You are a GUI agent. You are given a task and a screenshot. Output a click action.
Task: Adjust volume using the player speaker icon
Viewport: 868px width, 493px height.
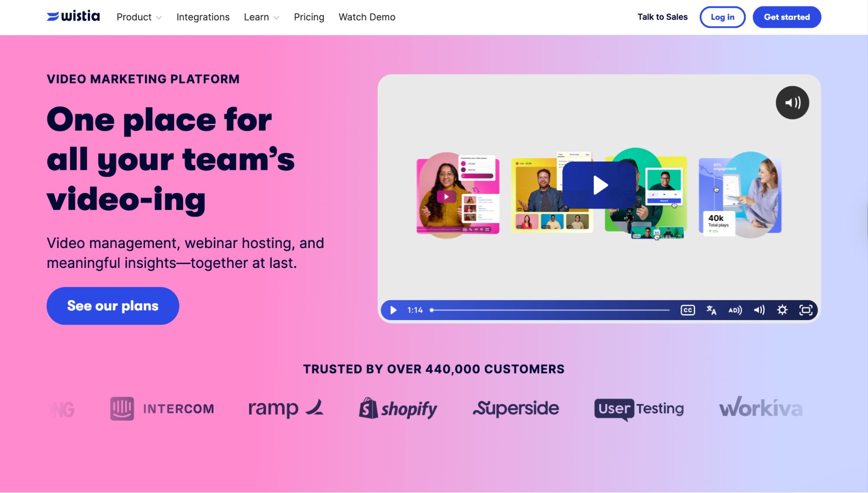click(x=759, y=310)
